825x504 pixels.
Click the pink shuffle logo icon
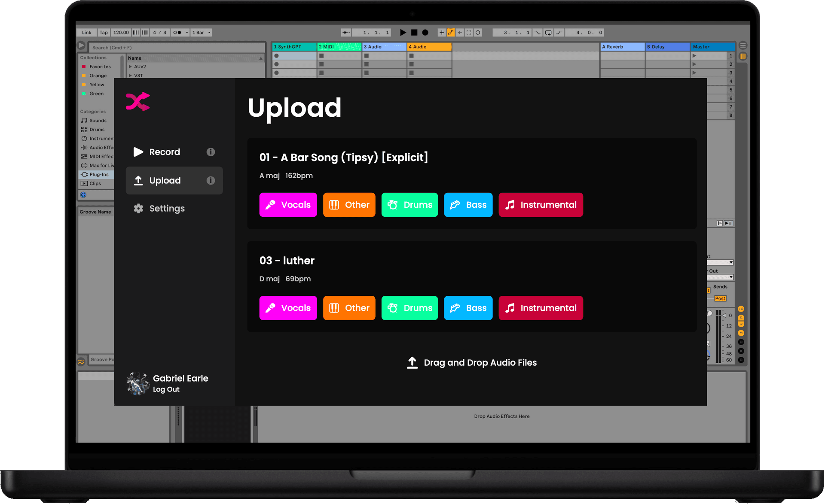[138, 102]
